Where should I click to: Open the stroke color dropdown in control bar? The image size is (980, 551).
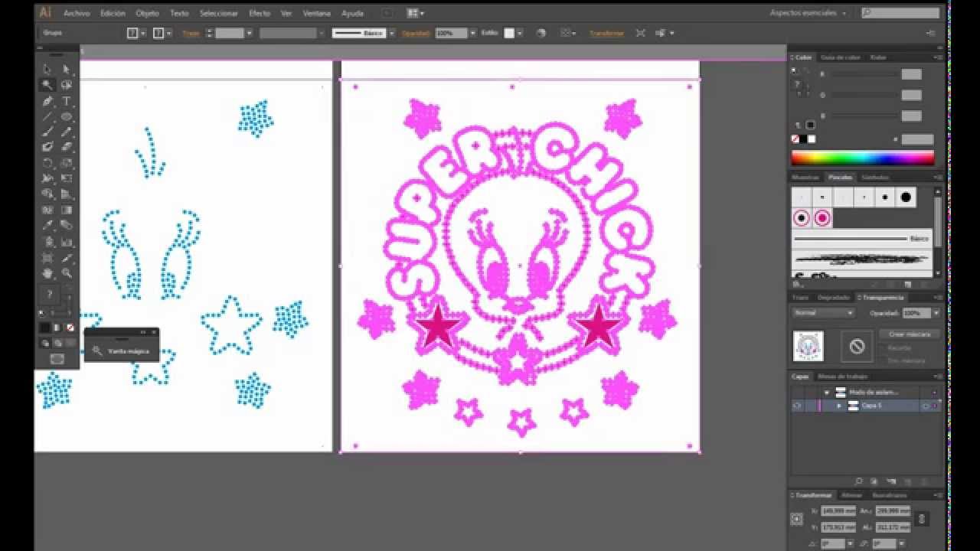tap(168, 33)
